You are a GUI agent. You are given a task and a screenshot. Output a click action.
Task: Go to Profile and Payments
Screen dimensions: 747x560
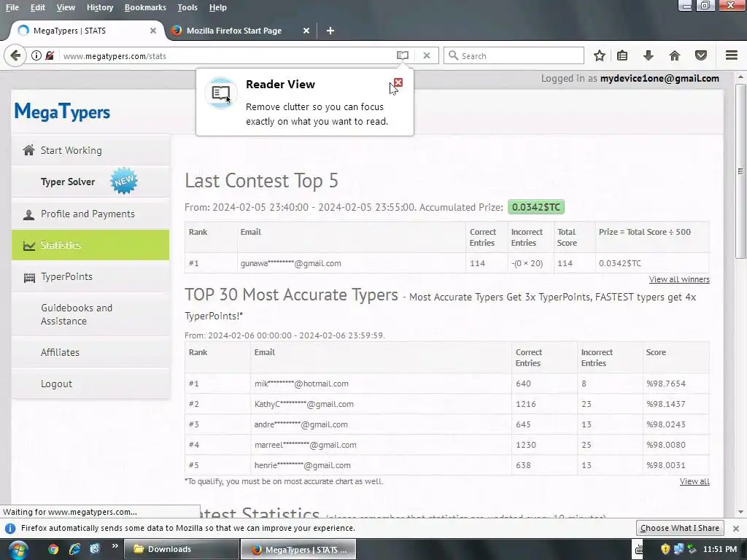[x=90, y=214]
